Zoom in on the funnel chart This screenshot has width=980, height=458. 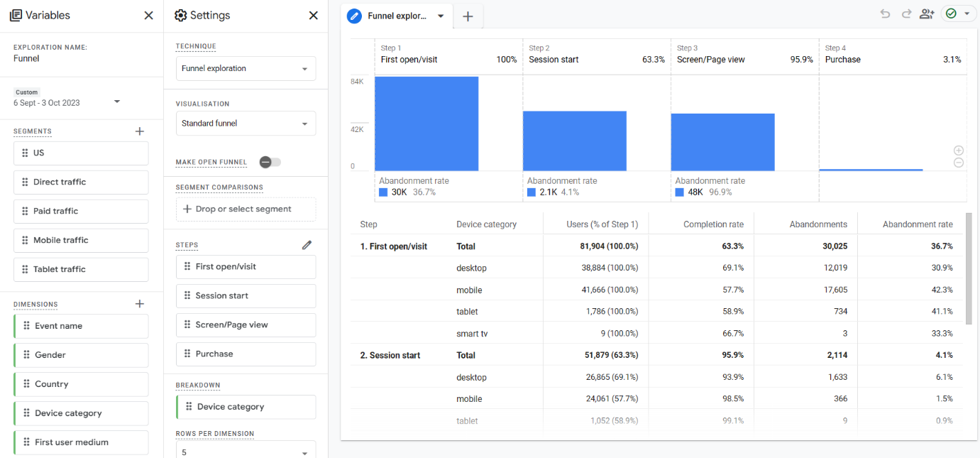(959, 151)
